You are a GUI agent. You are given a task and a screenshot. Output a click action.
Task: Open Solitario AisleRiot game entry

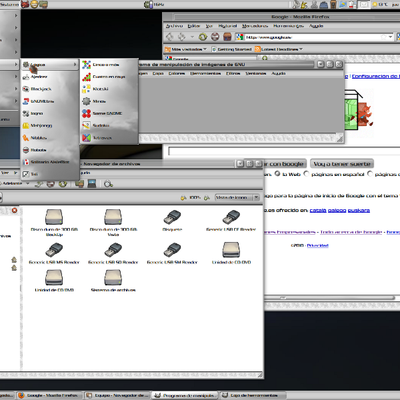pos(50,162)
